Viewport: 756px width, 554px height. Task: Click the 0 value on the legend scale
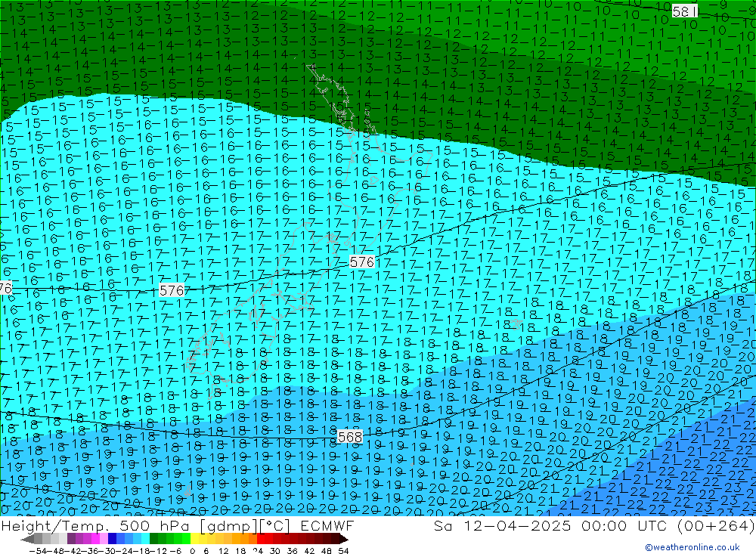point(192,551)
